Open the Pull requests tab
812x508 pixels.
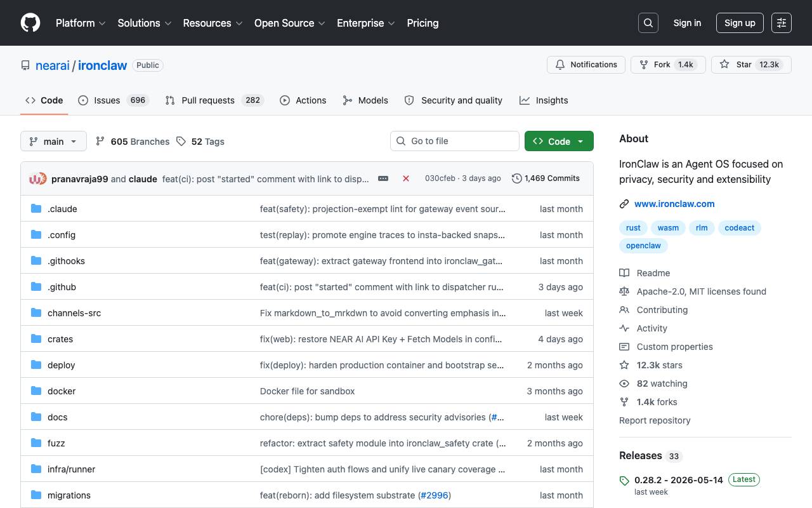coord(214,100)
